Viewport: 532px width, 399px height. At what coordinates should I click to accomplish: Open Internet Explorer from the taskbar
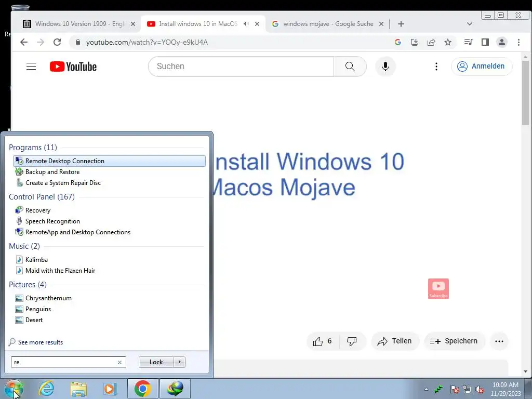(x=46, y=389)
